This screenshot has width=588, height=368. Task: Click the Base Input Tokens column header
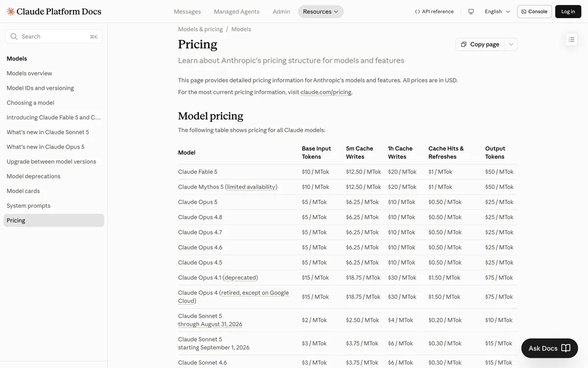317,153
